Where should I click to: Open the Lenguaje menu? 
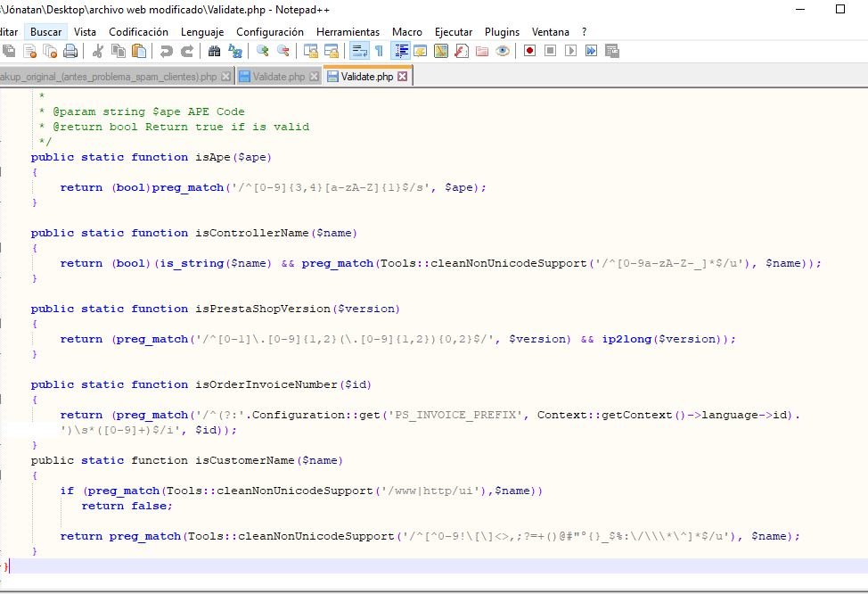(x=202, y=31)
